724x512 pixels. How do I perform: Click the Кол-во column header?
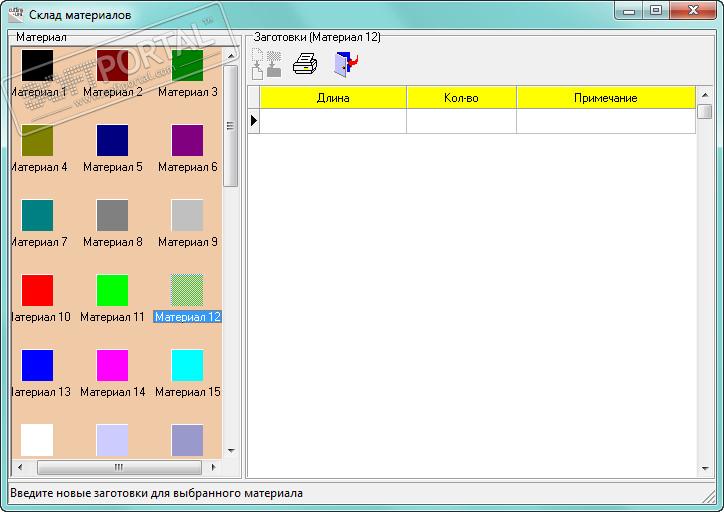tap(461, 97)
